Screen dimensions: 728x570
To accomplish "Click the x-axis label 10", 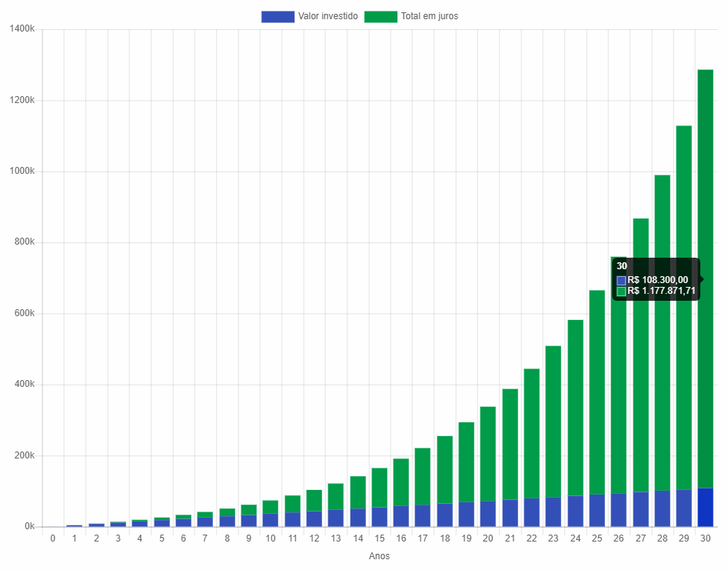I will [271, 538].
